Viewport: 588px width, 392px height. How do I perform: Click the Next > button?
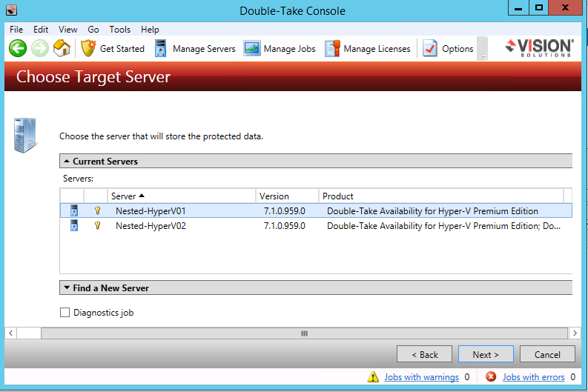click(x=486, y=354)
